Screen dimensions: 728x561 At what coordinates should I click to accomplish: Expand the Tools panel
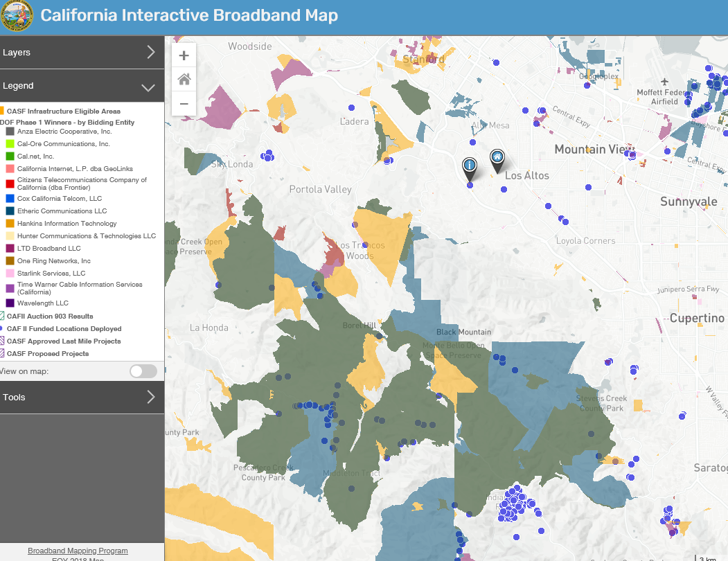tap(82, 398)
